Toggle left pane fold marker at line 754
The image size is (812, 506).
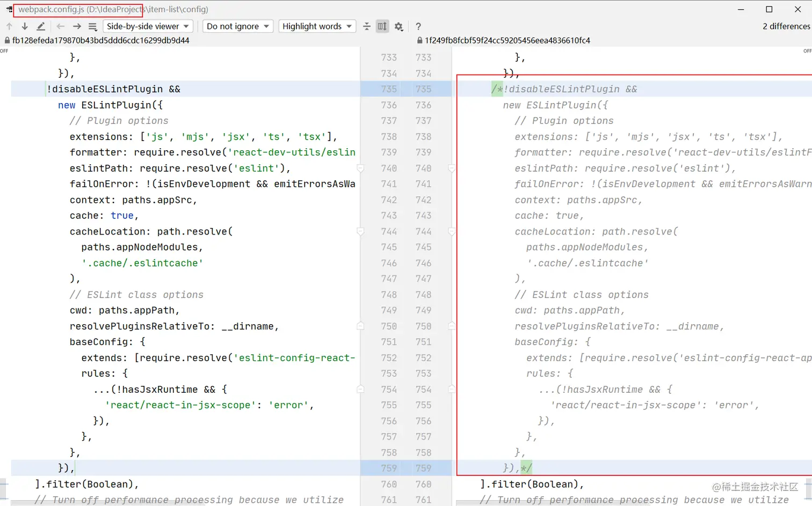[360, 389]
